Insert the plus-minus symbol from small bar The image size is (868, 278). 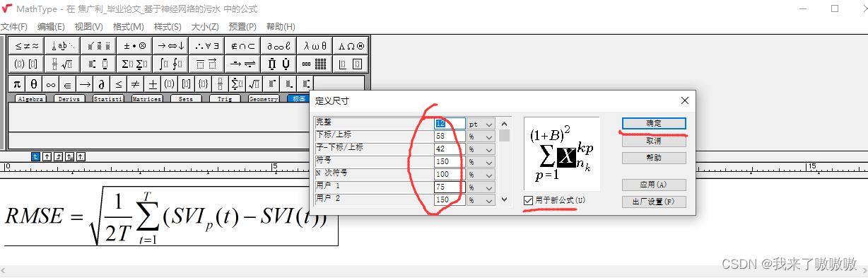153,83
